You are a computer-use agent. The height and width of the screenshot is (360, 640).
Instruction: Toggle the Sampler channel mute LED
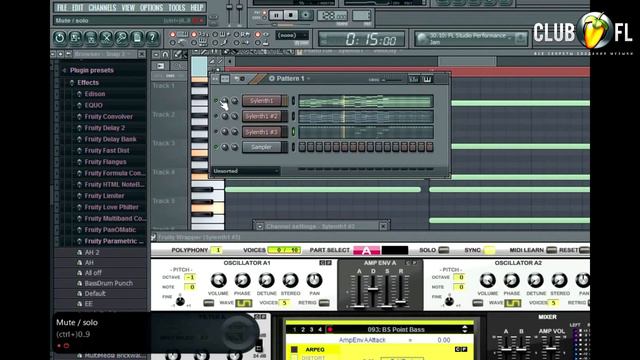216,147
